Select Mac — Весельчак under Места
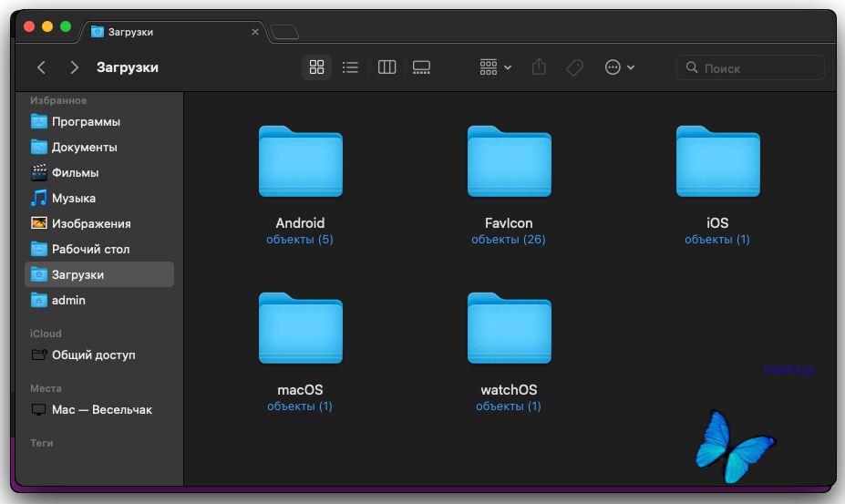The width and height of the screenshot is (845, 504). (99, 409)
